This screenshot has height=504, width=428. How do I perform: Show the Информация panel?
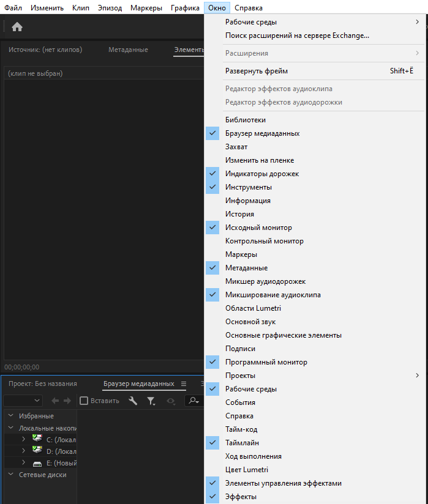click(314, 201)
